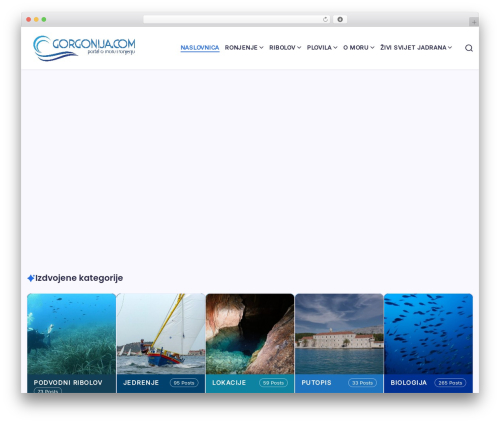Close the browser window with red button

click(x=29, y=19)
